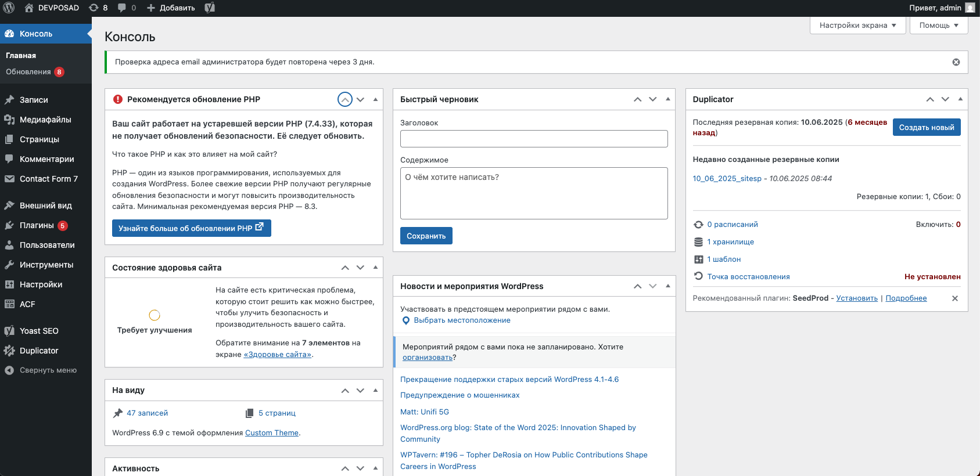Open 47 записей link
Viewport: 980px width, 476px height.
[x=147, y=413]
